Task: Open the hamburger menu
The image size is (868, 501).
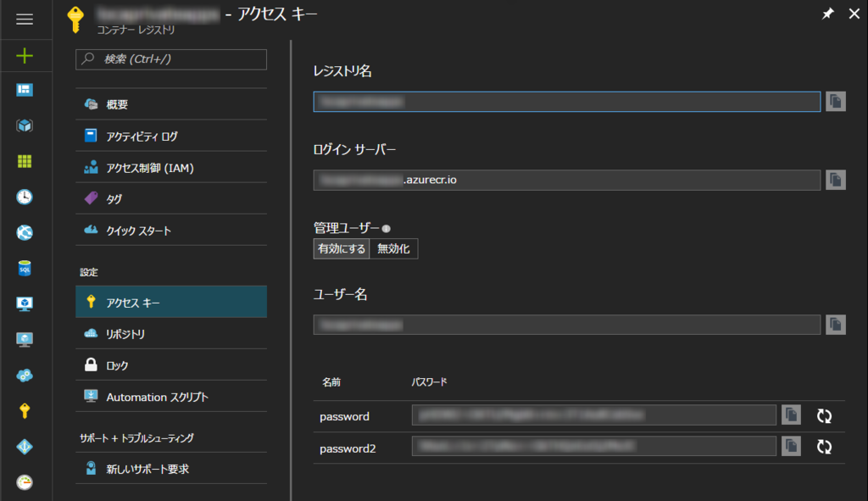Action: [x=25, y=19]
